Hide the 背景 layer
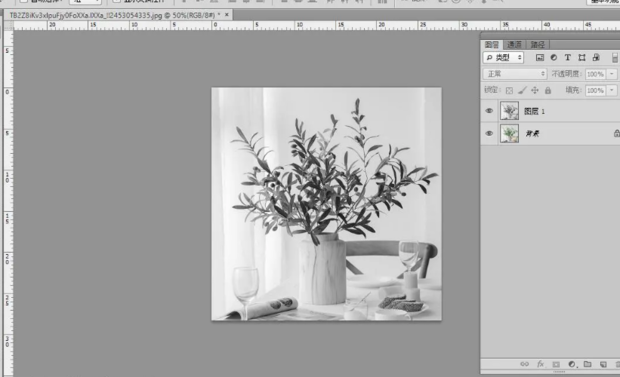This screenshot has width=620, height=377. click(489, 133)
